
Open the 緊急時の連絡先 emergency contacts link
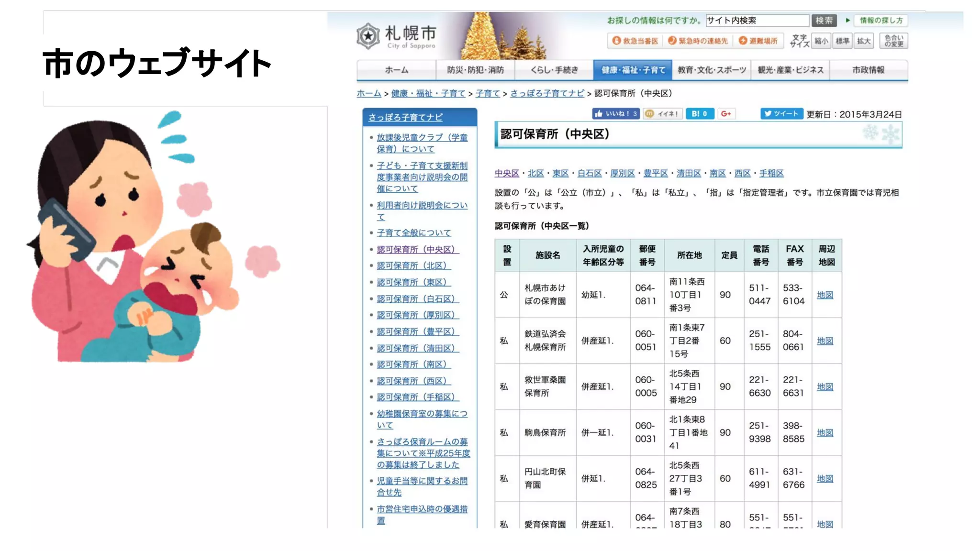click(x=698, y=41)
